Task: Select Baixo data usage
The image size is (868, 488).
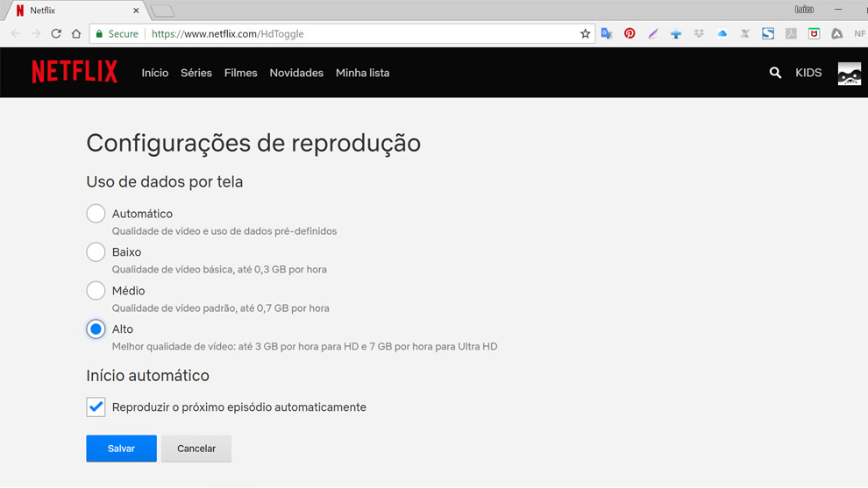Action: coord(96,251)
